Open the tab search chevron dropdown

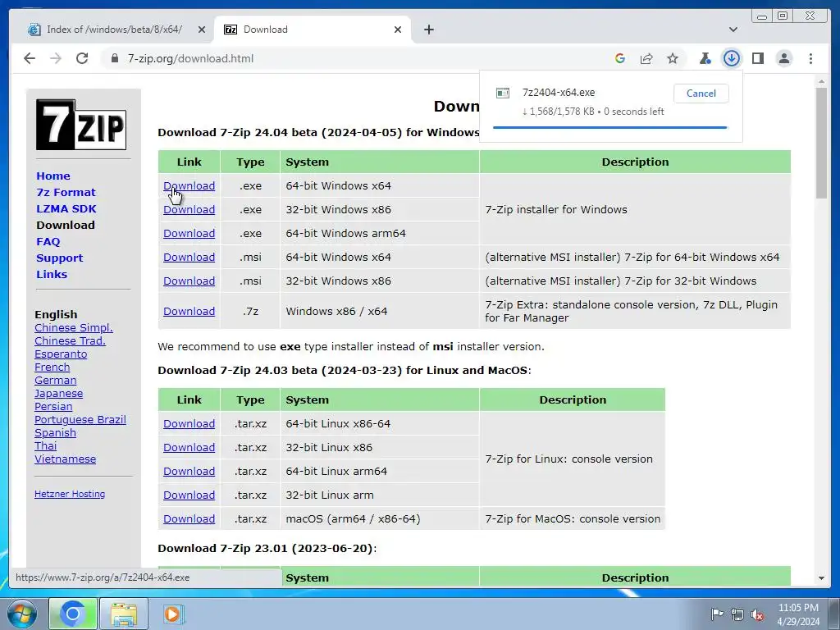733,30
